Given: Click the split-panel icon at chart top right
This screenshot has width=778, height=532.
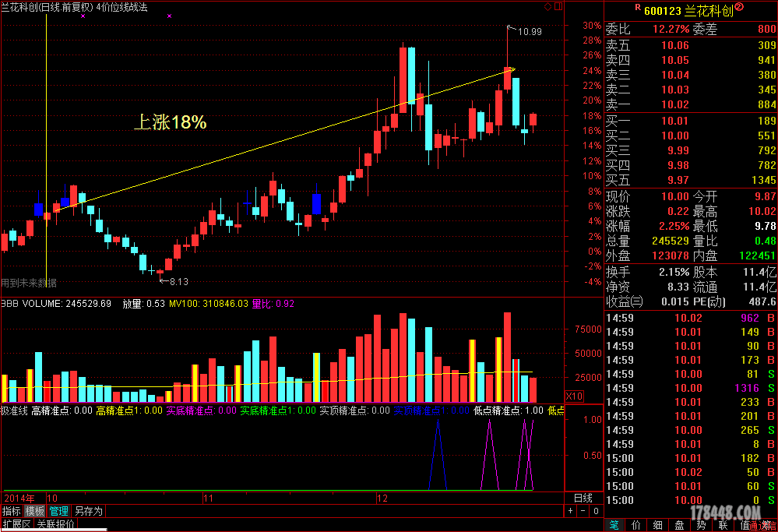Looking at the screenshot, I should (x=558, y=7).
